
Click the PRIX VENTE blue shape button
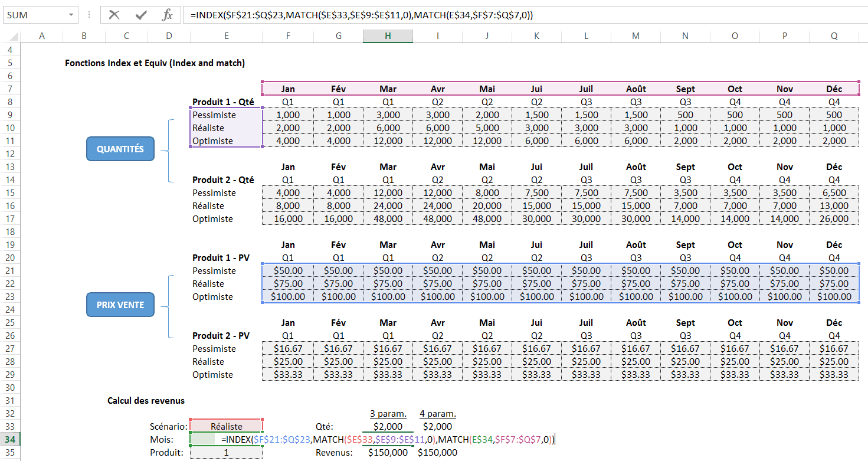pos(120,305)
